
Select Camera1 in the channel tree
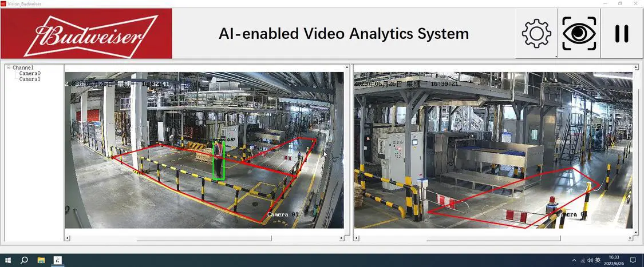coord(30,79)
